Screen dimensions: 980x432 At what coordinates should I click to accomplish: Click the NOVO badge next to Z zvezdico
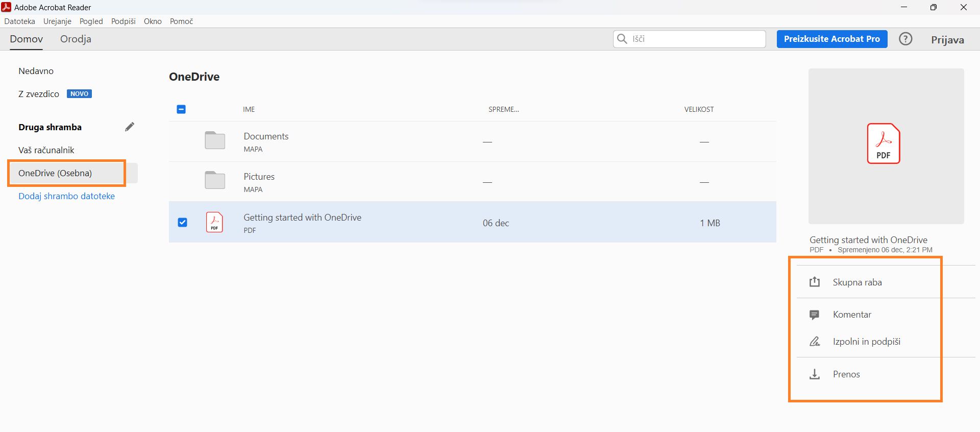tap(79, 94)
